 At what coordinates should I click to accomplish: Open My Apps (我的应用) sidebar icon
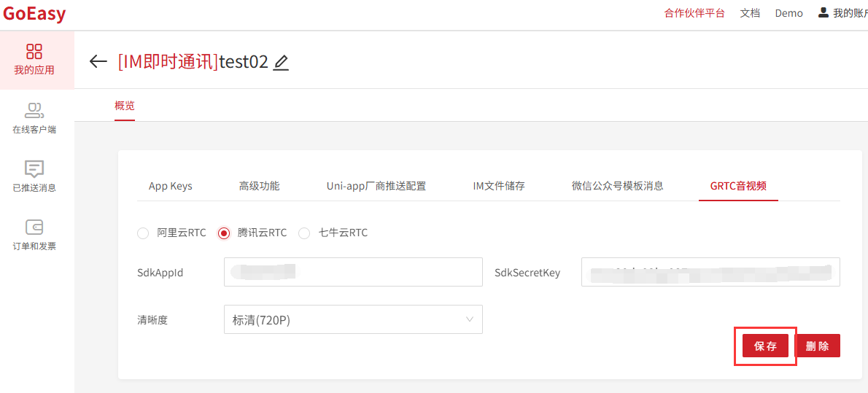click(x=34, y=52)
